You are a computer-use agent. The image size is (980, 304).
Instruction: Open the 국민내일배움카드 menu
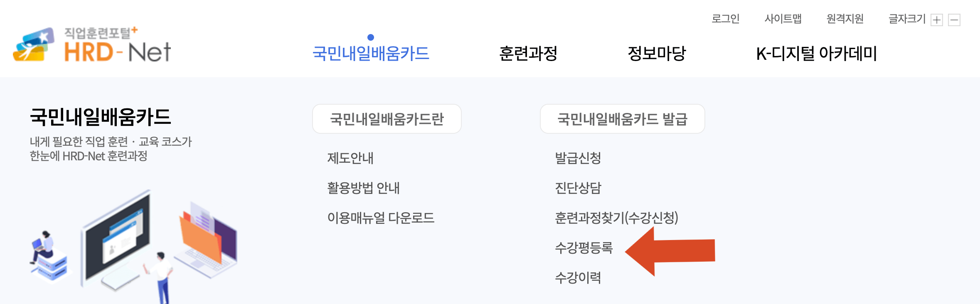[371, 54]
